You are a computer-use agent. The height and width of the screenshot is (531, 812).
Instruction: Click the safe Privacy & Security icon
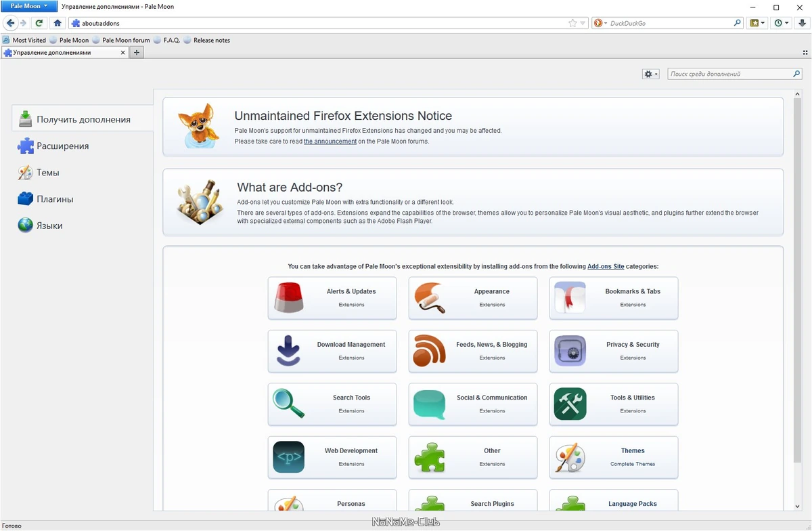[x=570, y=351]
